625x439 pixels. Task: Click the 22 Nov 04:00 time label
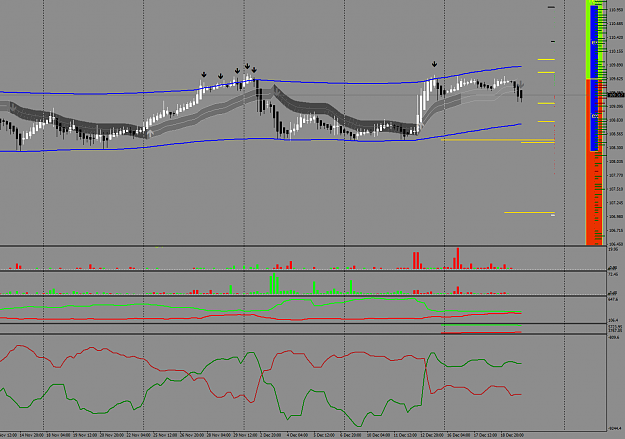point(138,435)
